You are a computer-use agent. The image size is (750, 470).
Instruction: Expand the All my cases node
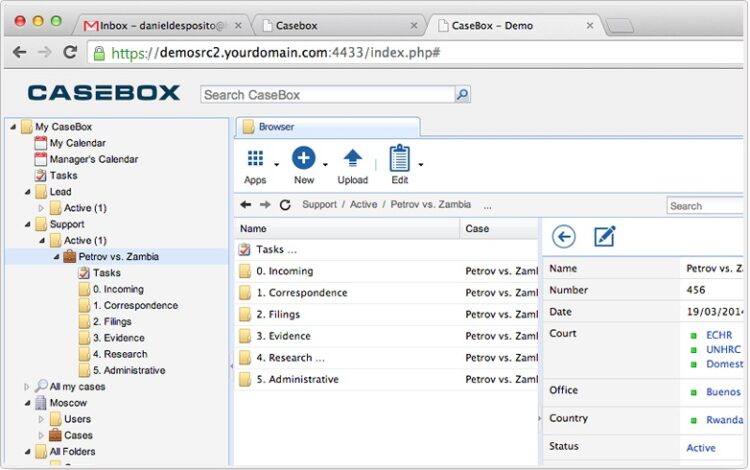tap(27, 387)
